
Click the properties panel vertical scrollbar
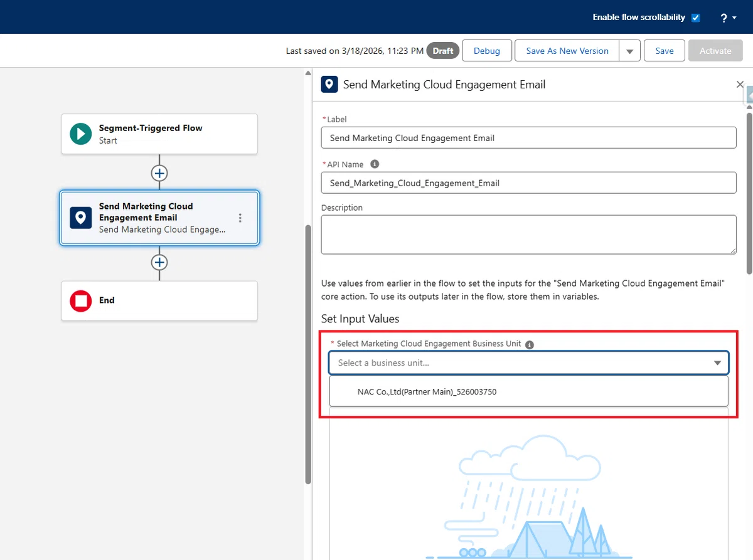pos(749,192)
